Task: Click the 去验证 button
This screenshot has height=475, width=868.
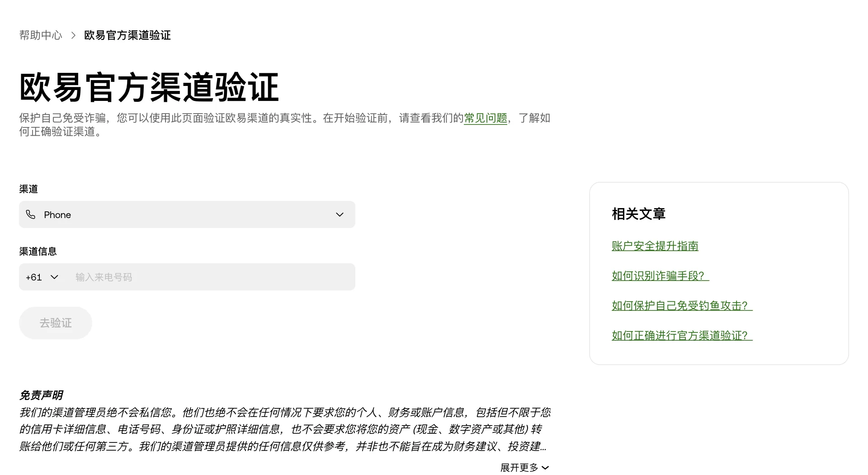Action: [x=56, y=323]
